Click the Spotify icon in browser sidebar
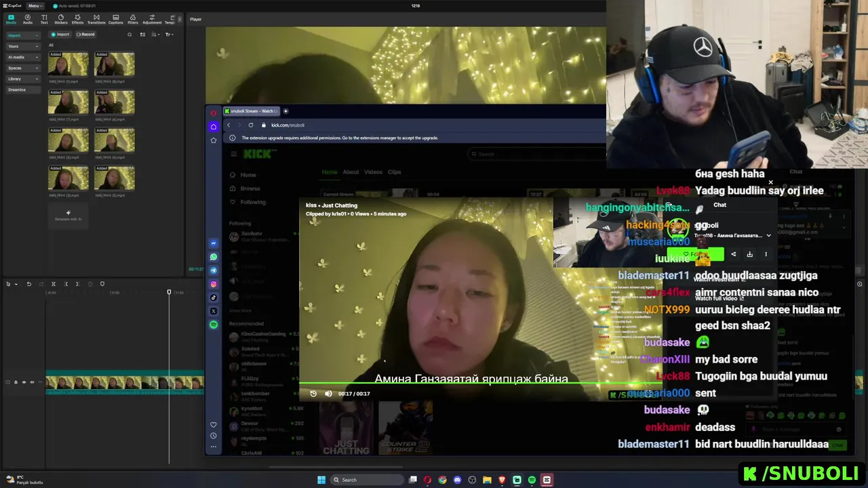The image size is (868, 488). [214, 325]
